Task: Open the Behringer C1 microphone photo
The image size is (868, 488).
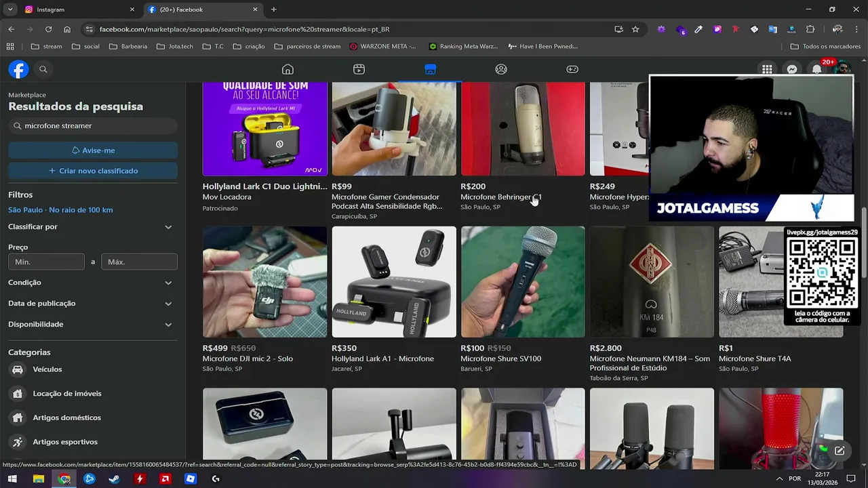Action: coord(523,129)
